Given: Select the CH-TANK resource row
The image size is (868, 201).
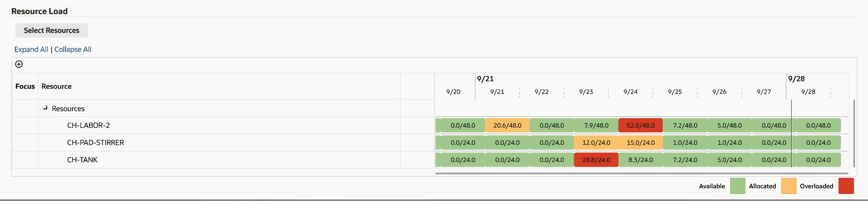Looking at the screenshot, I should (x=82, y=160).
